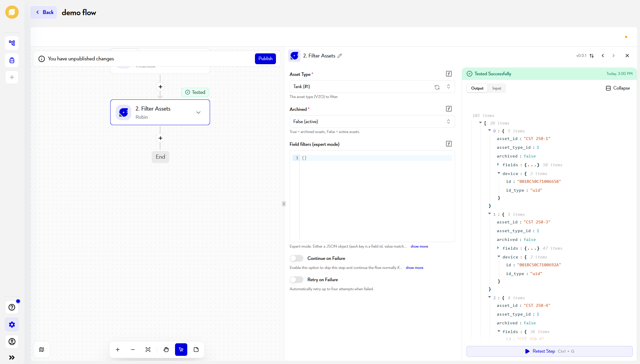Collapse output item 0

(x=489, y=130)
